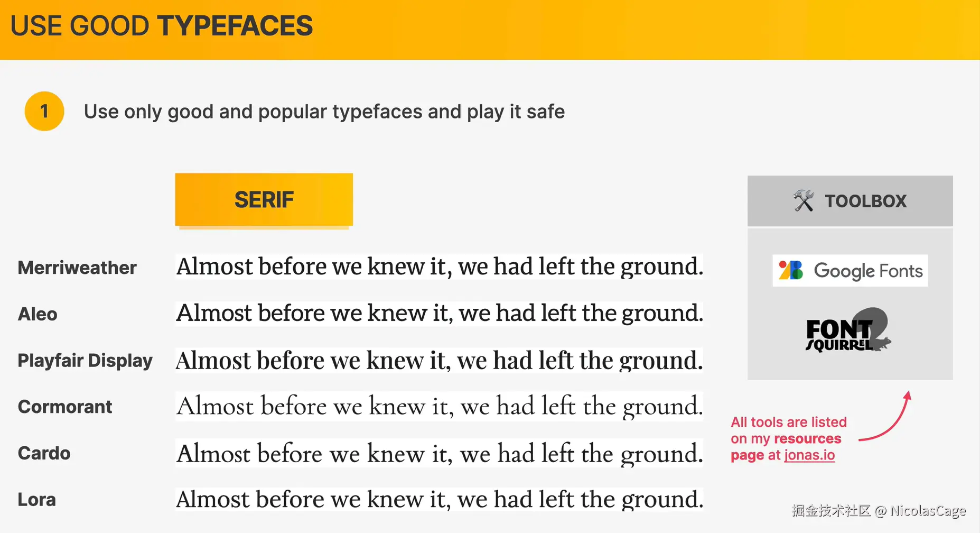Click the USE GOOD TYPEFACES title
The image size is (980, 533).
[x=162, y=26]
